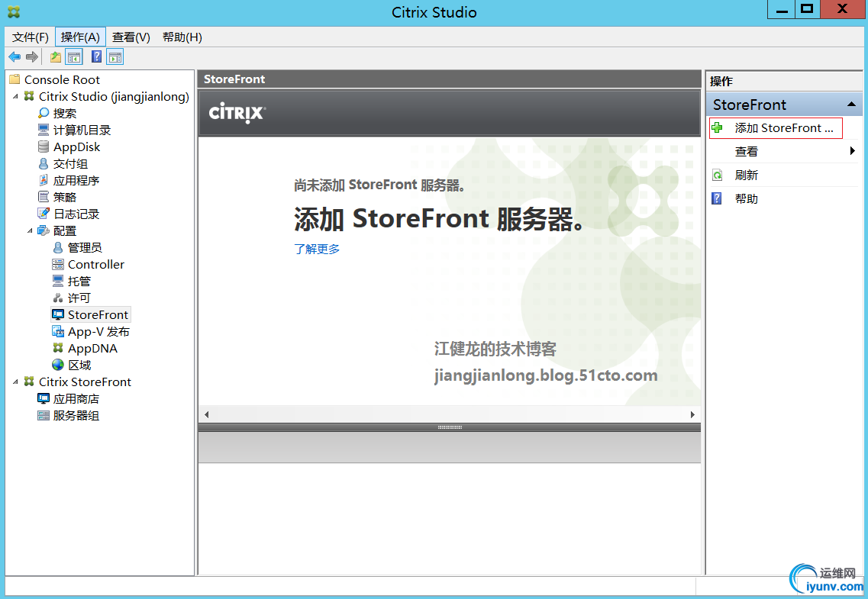
Task: Select the 托管 monitor icon
Action: point(57,281)
